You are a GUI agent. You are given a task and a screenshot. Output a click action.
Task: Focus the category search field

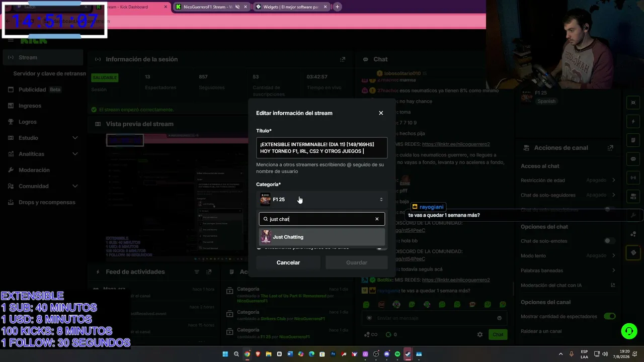322,219
